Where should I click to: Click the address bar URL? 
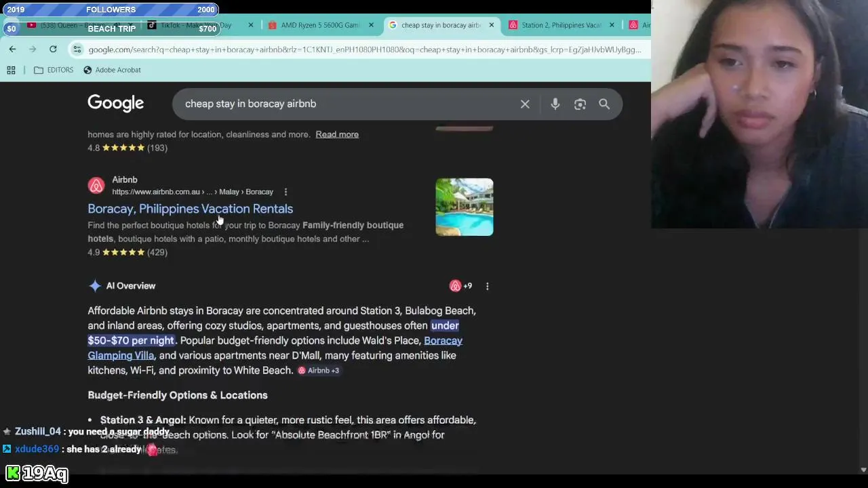click(x=365, y=49)
